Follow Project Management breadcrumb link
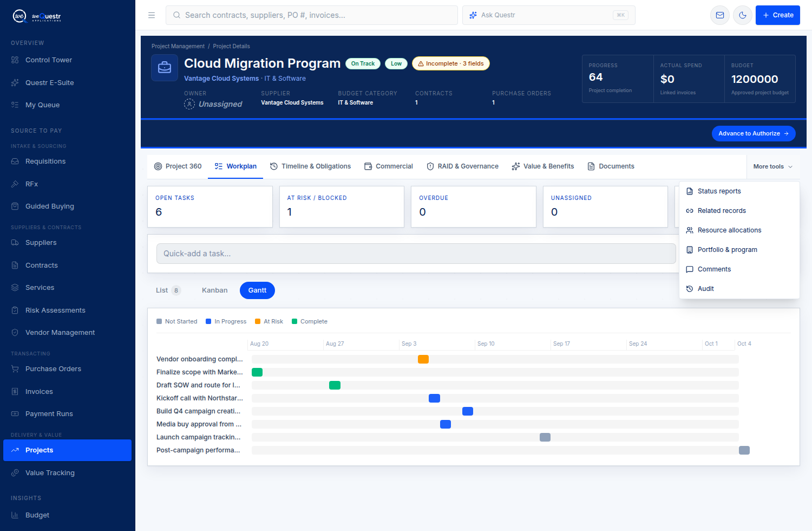The height and width of the screenshot is (531, 812). click(178, 46)
